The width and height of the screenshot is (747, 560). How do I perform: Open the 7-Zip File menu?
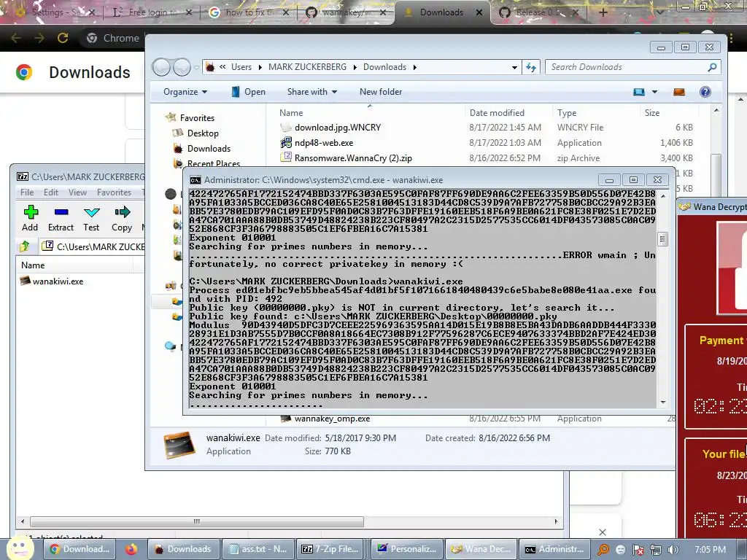coord(27,192)
